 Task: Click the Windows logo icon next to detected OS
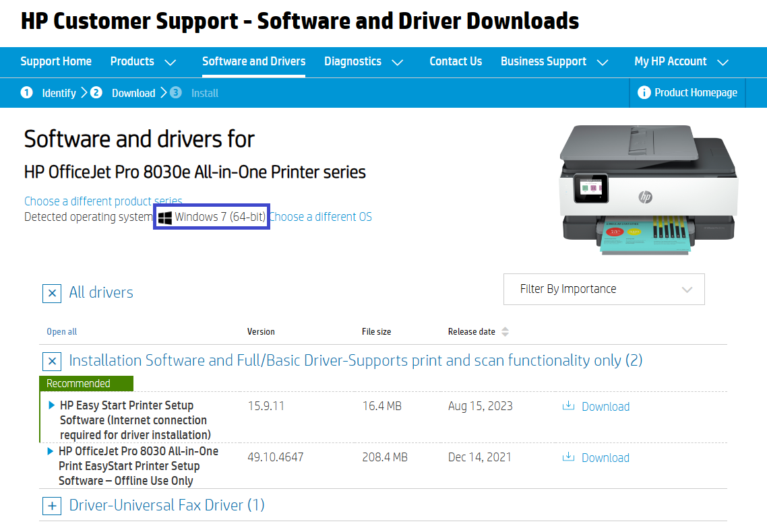tap(164, 216)
